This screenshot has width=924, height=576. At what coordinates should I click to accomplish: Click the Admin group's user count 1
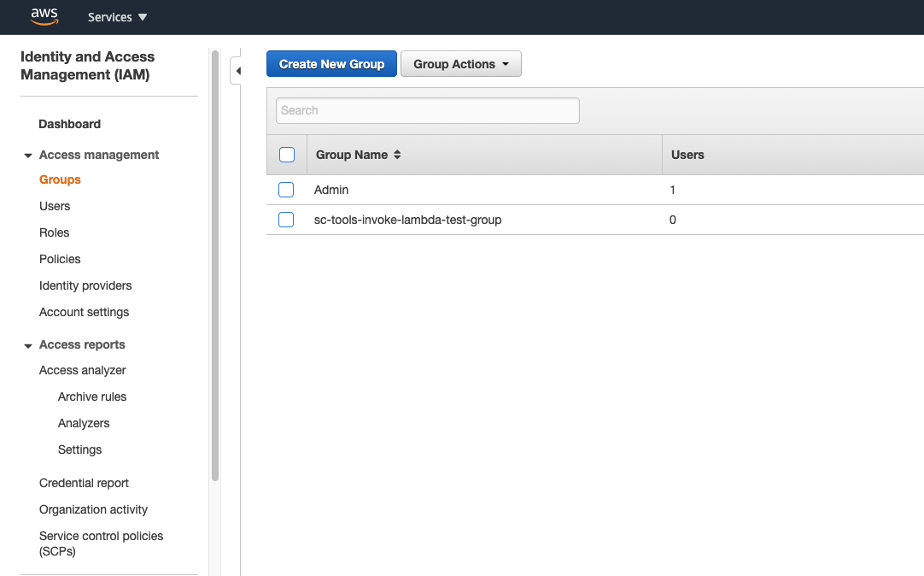point(672,190)
